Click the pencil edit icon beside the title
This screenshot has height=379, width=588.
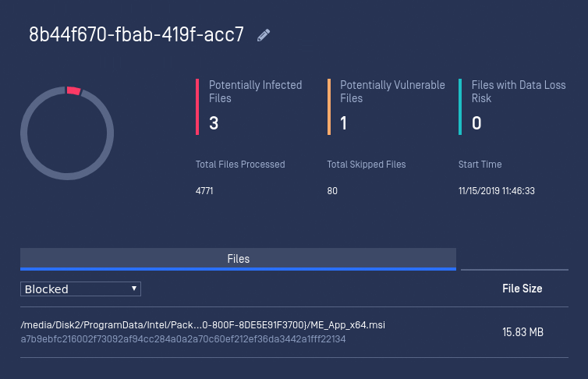point(264,35)
